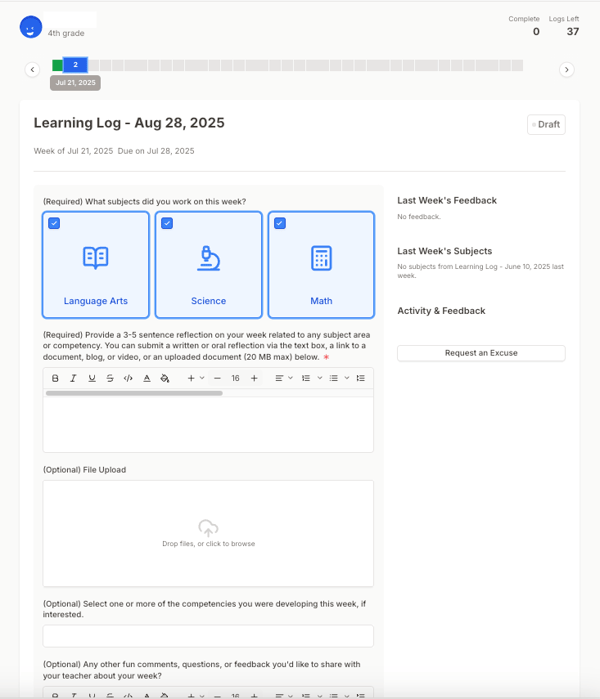Toggle bold formatting in reflection editor
The height and width of the screenshot is (699, 600).
[55, 378]
